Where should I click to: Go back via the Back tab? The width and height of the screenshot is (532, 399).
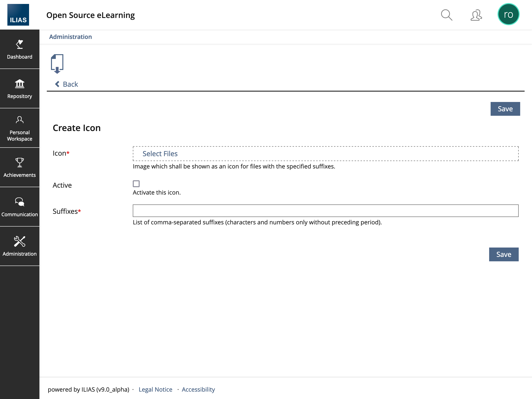(70, 84)
